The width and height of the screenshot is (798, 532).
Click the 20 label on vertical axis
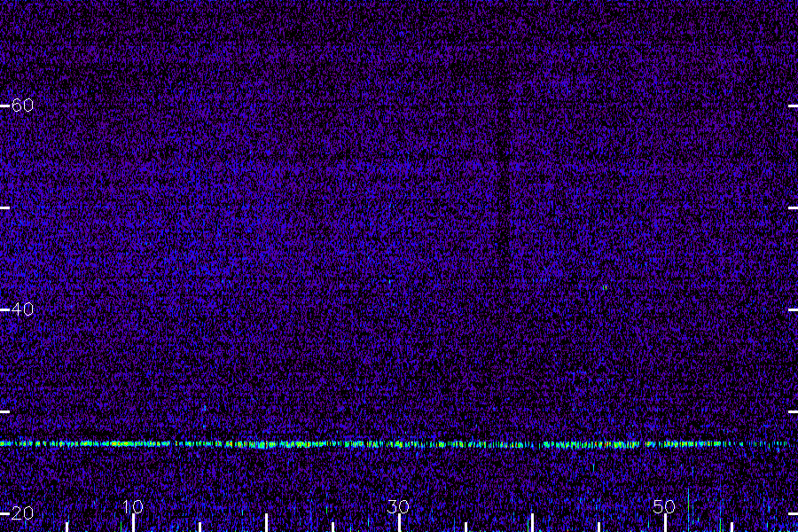click(22, 513)
